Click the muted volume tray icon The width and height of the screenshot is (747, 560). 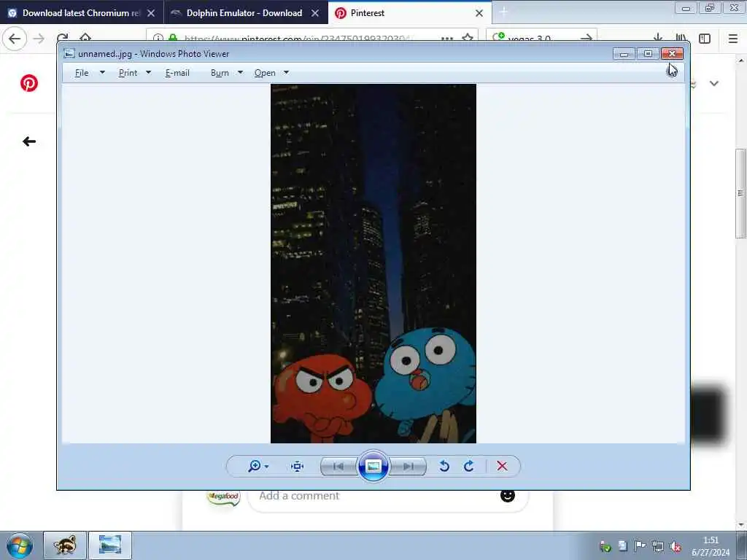pyautogui.click(x=675, y=546)
